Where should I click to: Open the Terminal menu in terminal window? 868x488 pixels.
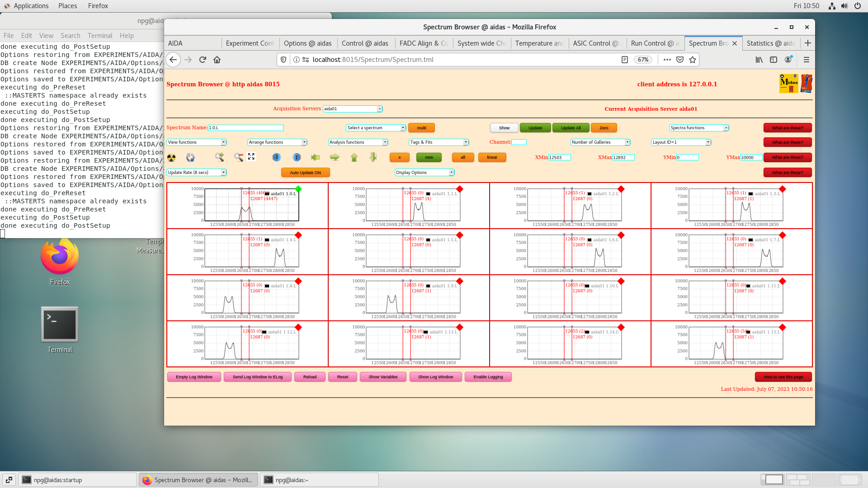tap(100, 36)
